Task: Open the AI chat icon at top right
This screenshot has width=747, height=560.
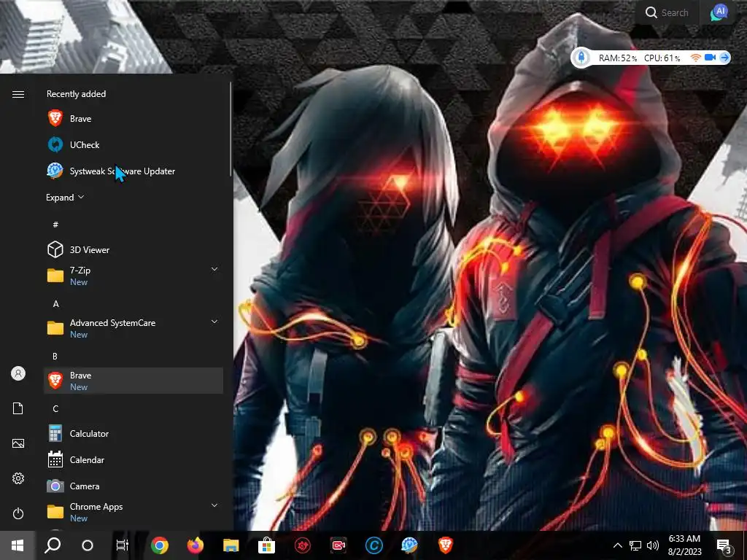Action: 719,13
